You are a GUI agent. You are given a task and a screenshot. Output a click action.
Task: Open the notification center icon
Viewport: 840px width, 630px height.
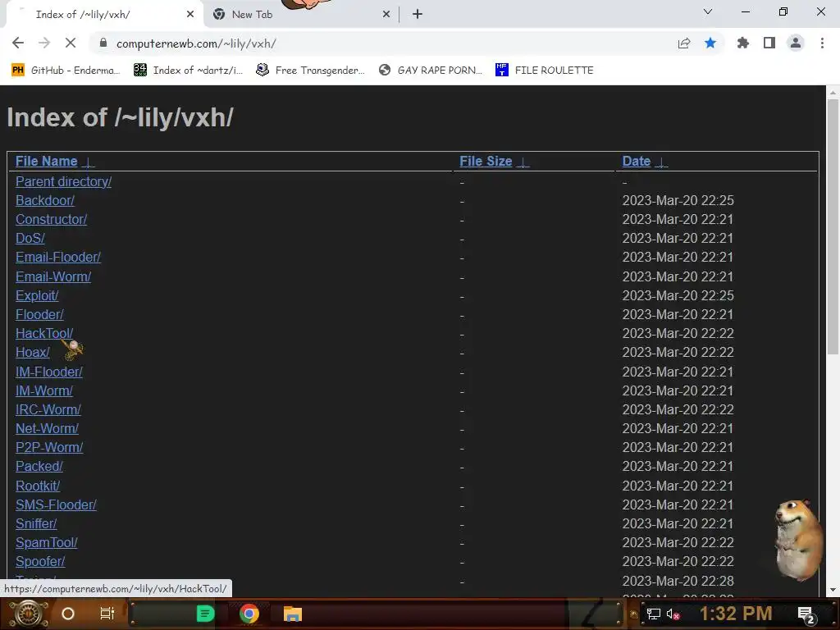point(806,614)
